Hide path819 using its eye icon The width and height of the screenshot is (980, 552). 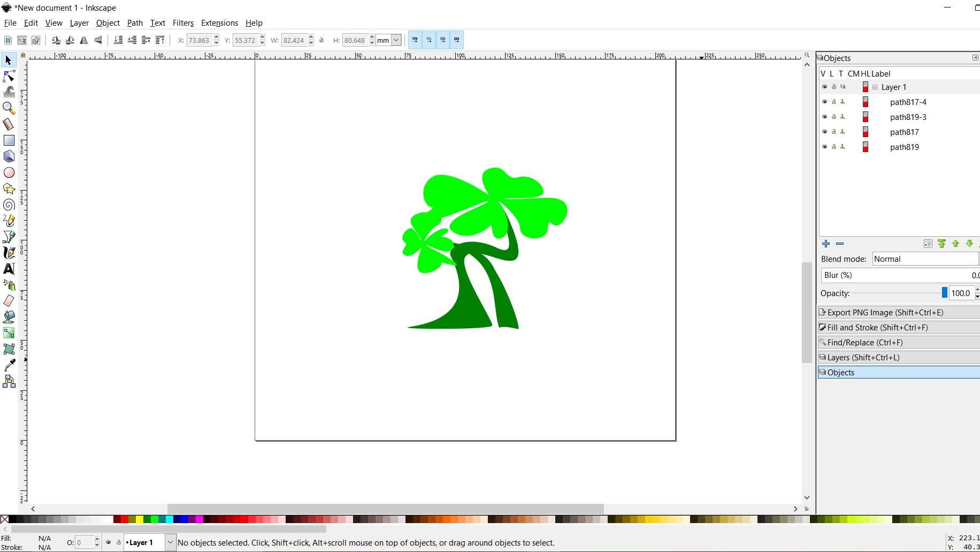click(824, 147)
